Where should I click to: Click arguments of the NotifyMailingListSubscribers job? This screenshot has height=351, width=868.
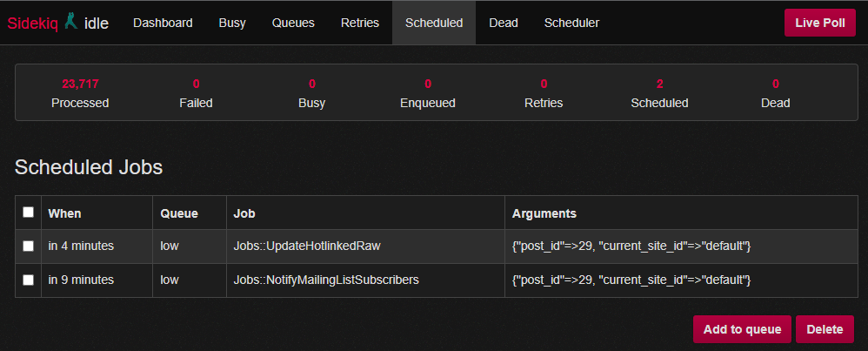631,280
